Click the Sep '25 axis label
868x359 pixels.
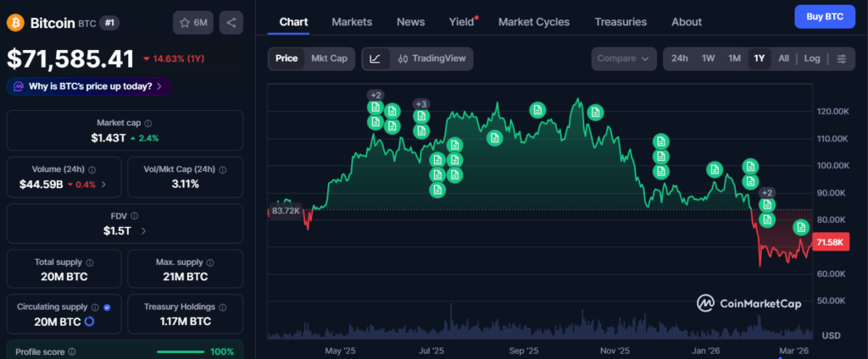[524, 351]
